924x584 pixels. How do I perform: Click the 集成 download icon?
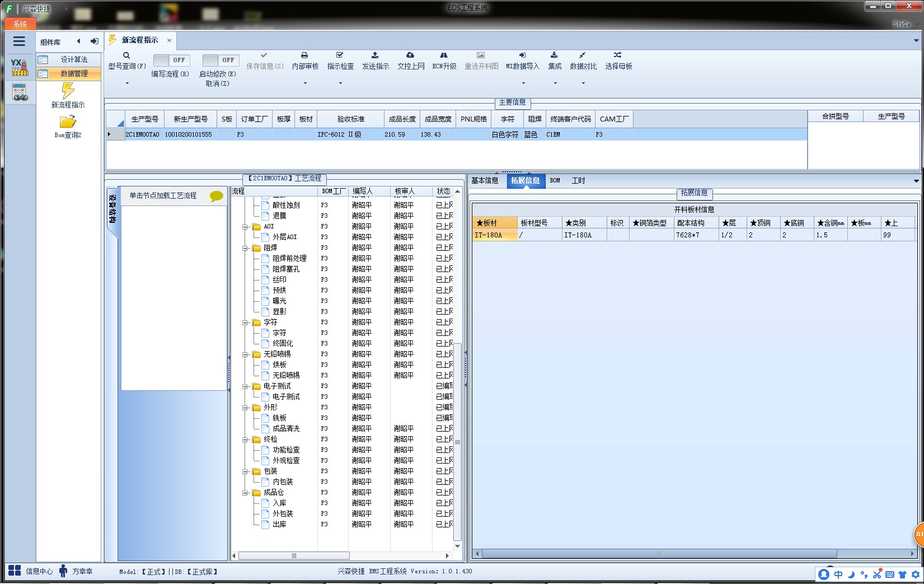coord(554,55)
